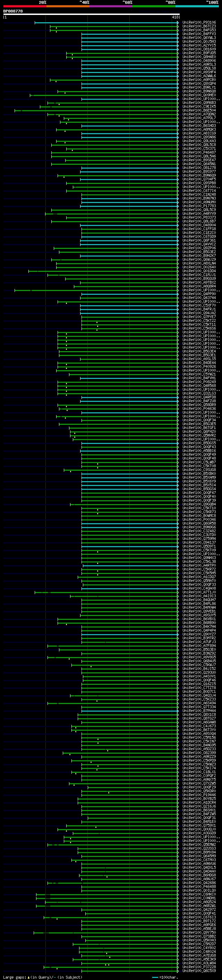Select label UniRef100_C5LWB7
This screenshot has height=980, width=222.
199,462
